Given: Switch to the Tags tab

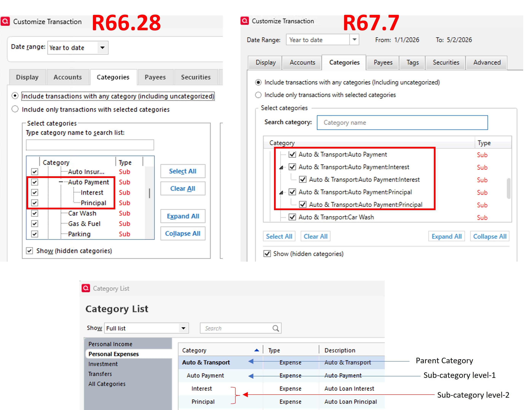Looking at the screenshot, I should coord(412,63).
